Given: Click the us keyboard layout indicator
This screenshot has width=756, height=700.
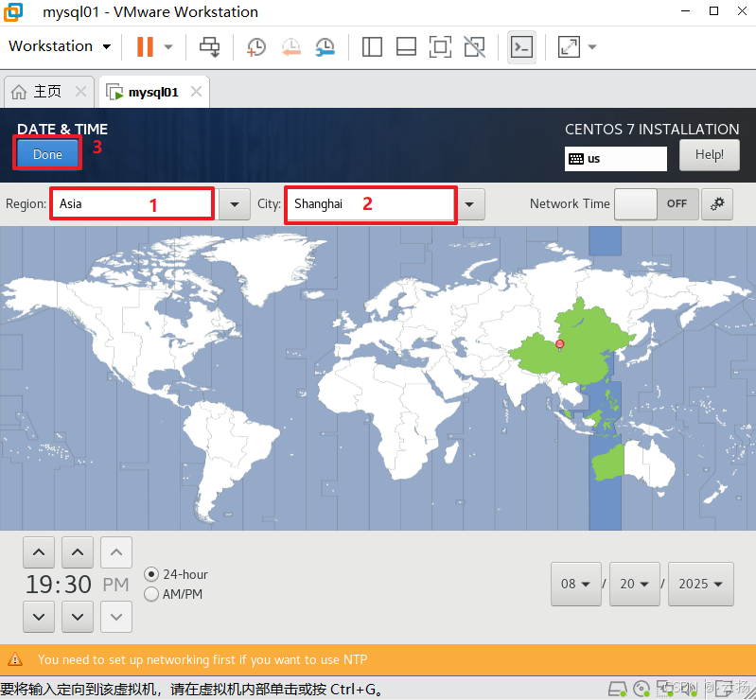Looking at the screenshot, I should pos(616,159).
